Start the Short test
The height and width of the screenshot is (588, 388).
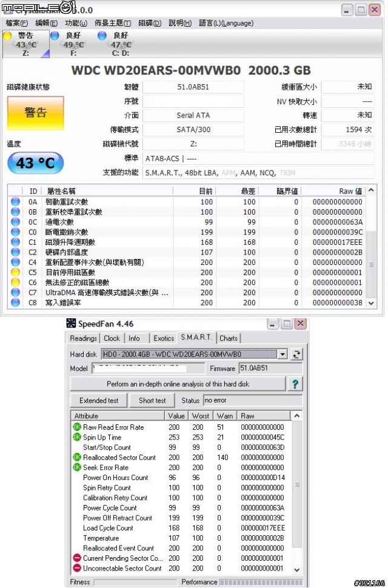click(152, 401)
